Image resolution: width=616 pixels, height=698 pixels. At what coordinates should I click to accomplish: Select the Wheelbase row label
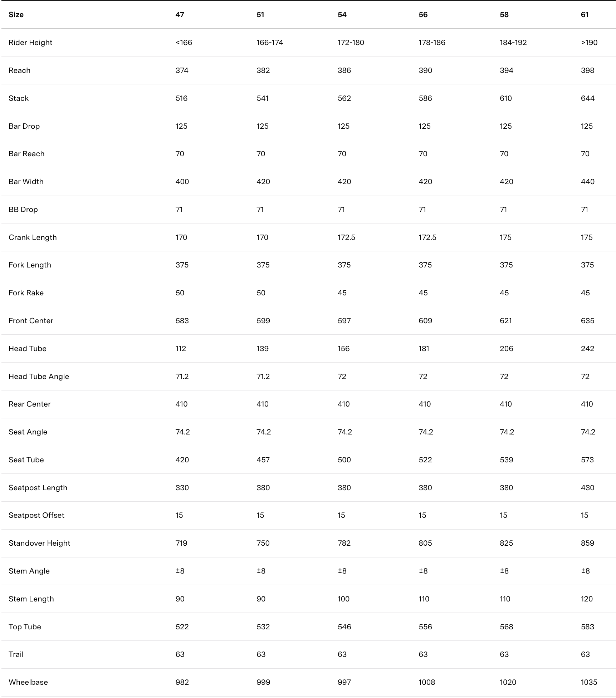[28, 682]
